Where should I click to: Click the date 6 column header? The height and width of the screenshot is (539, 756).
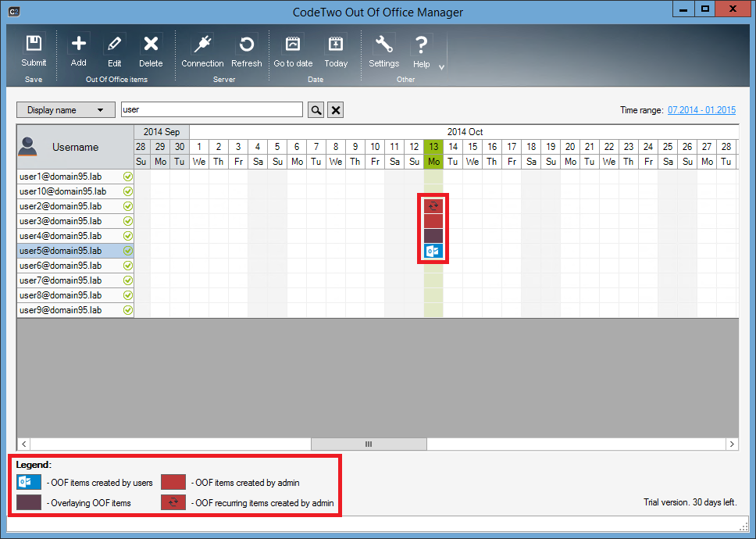point(297,147)
